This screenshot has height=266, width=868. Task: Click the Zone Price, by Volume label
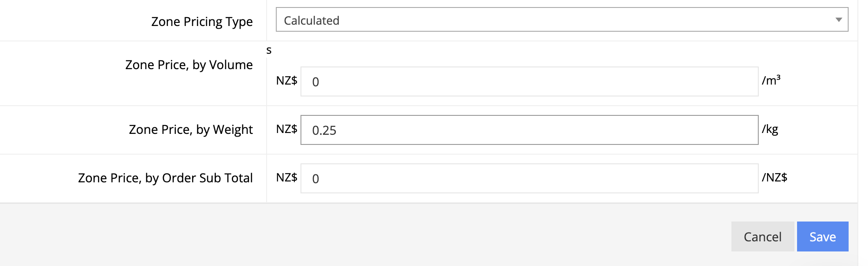(x=189, y=64)
